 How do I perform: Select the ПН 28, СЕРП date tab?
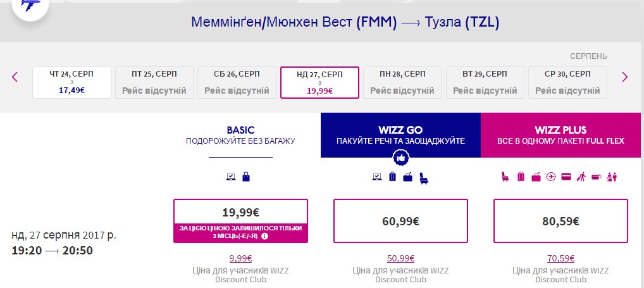402,83
